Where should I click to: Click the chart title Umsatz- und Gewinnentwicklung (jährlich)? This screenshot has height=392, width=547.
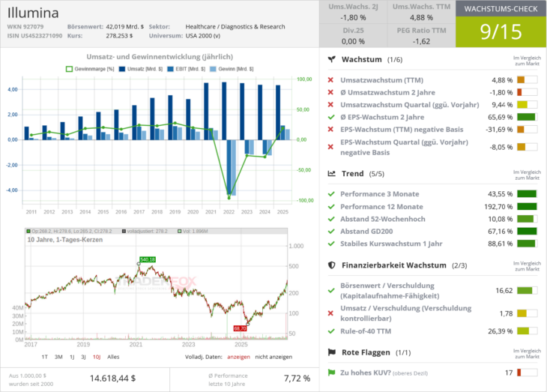click(x=160, y=56)
